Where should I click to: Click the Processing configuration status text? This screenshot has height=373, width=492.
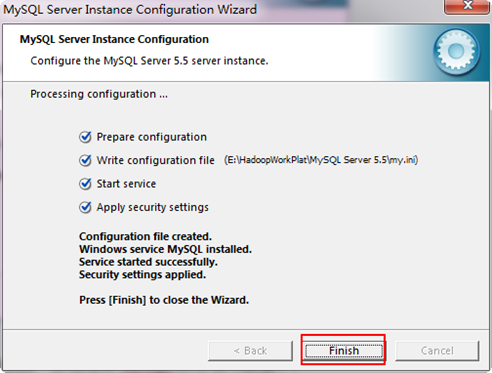99,94
